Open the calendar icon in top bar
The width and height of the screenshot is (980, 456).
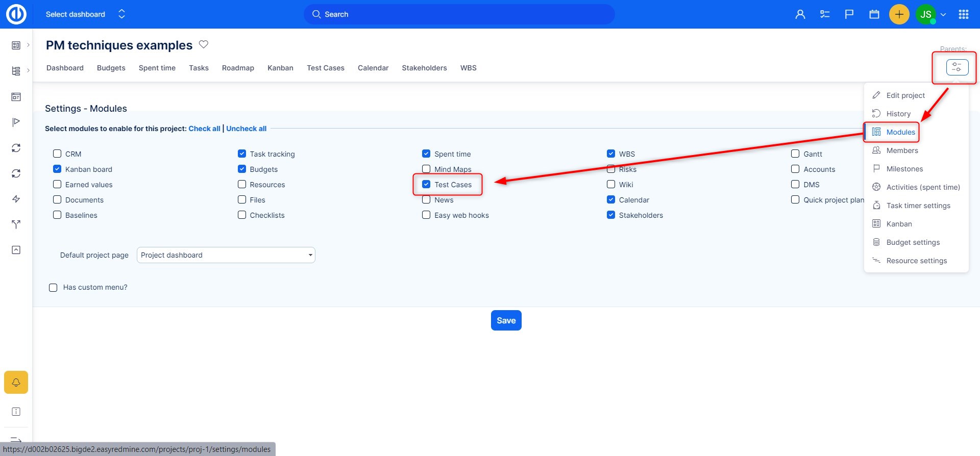coord(874,14)
